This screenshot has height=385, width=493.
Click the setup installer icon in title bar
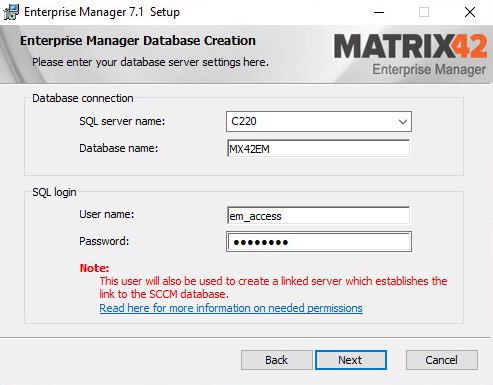[11, 12]
